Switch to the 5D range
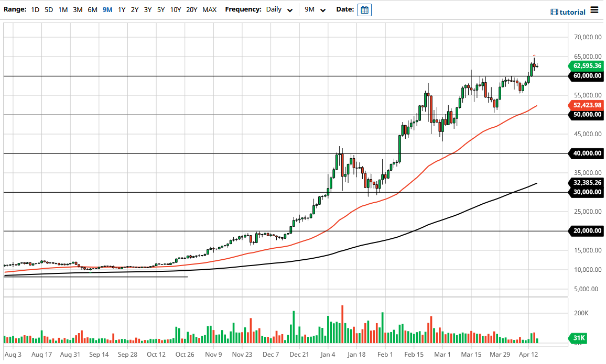This screenshot has height=364, width=606. point(48,9)
